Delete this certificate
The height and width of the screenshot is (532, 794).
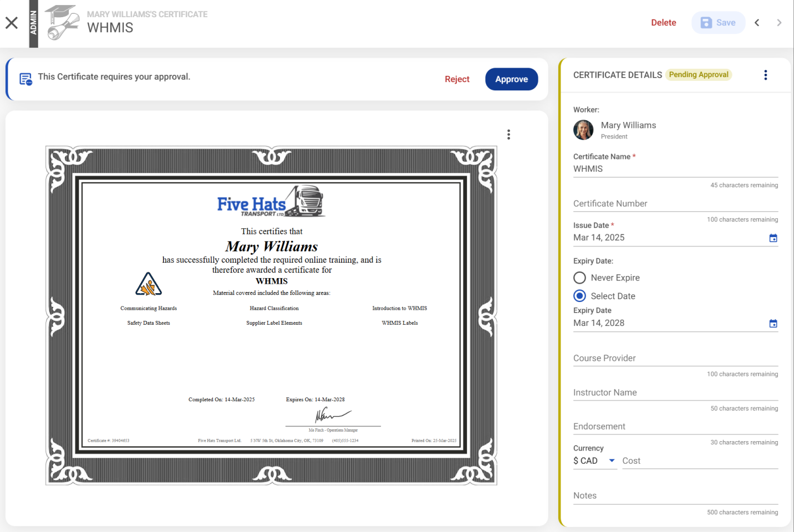pos(663,23)
